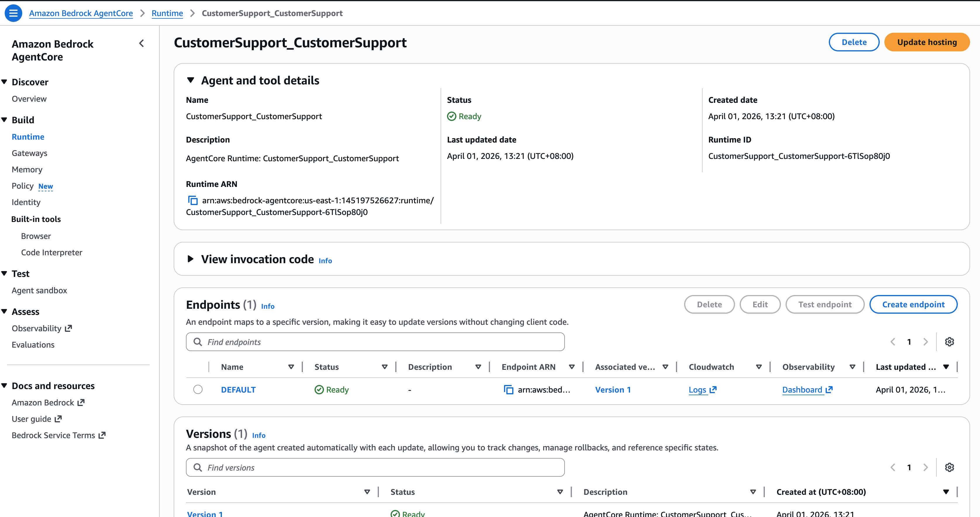Viewport: 980px width, 517px height.
Task: Open Gateways in the sidebar
Action: point(29,153)
